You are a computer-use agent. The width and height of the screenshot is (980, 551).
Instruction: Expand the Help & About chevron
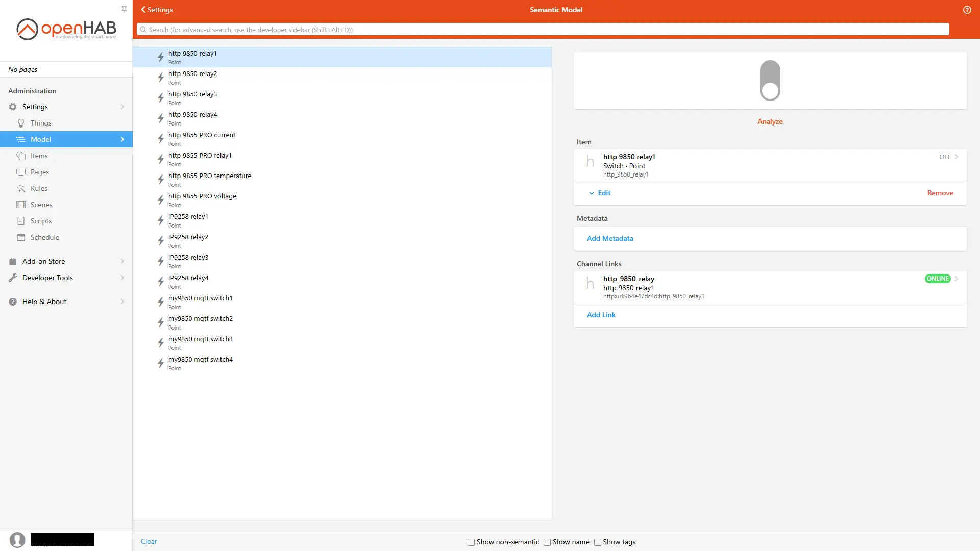tap(122, 302)
